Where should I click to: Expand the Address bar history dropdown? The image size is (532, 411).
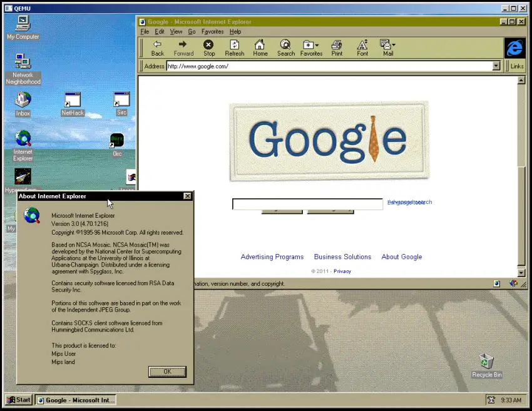tap(496, 66)
